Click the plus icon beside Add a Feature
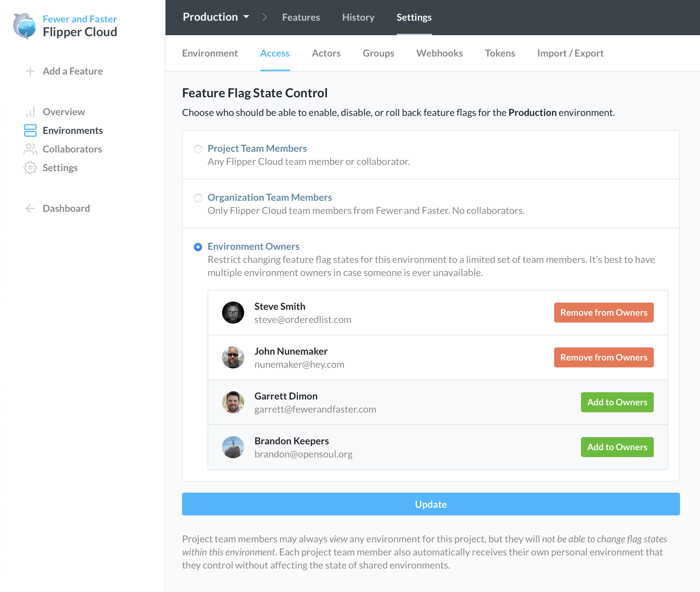Screen dimensions: 700x592 [30, 71]
